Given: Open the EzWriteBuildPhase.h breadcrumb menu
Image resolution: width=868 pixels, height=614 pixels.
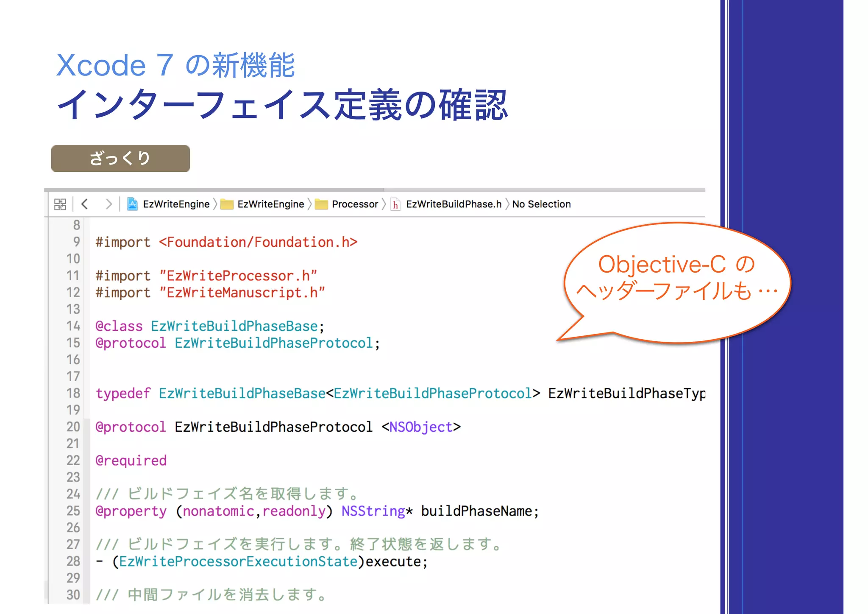Looking at the screenshot, I should tap(454, 204).
